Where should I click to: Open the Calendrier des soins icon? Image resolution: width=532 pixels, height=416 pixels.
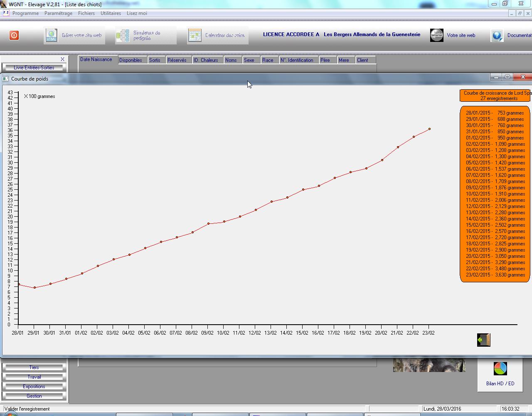(195, 35)
